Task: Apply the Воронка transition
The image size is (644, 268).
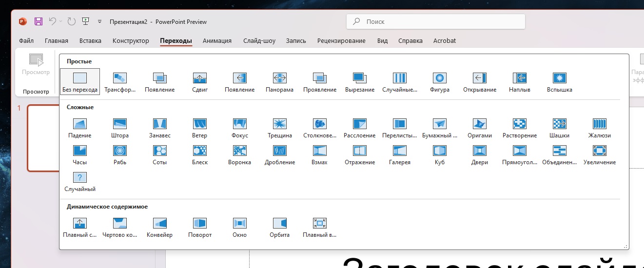Action: (240, 154)
